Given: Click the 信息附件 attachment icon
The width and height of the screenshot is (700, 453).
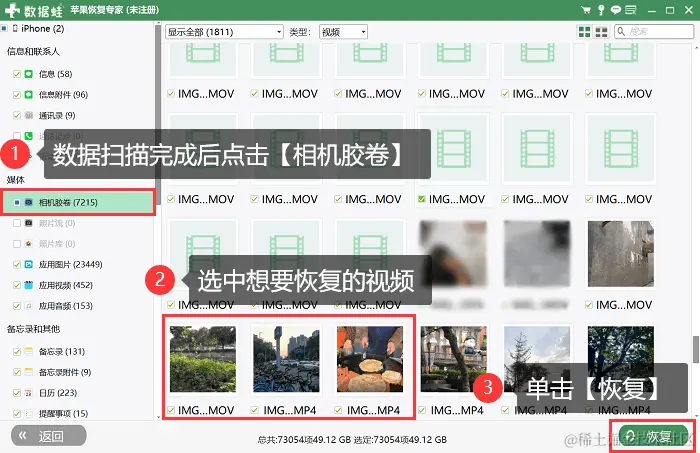Looking at the screenshot, I should (29, 94).
